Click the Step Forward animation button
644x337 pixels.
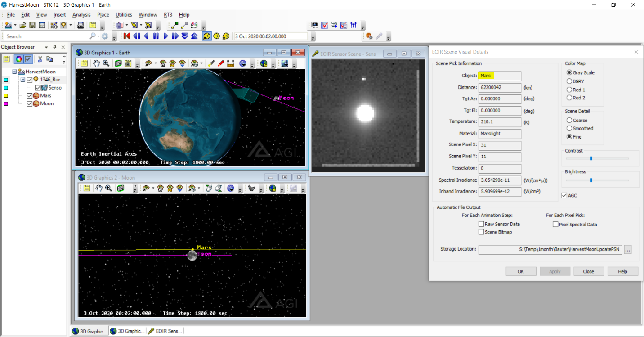(x=175, y=36)
